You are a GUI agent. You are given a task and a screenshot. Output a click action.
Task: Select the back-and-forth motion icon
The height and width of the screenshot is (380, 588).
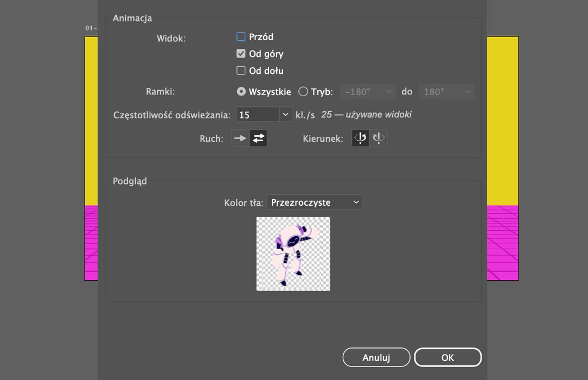pyautogui.click(x=258, y=138)
